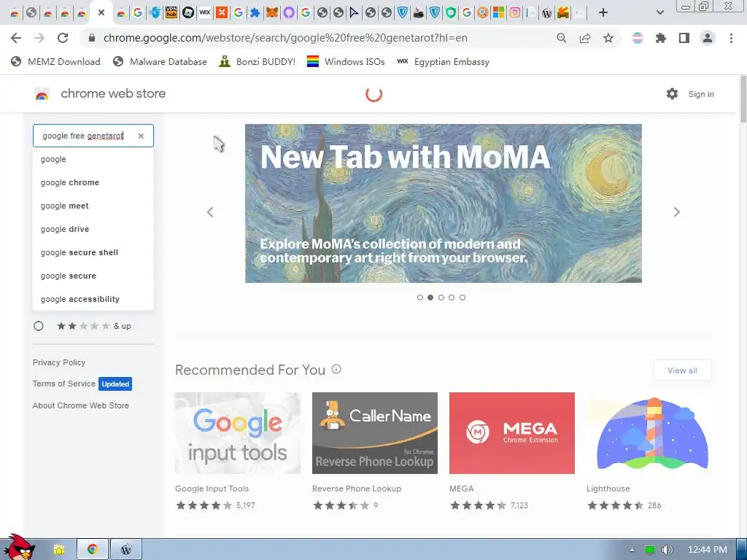Open Google Input Tools extension card
The width and height of the screenshot is (747, 560).
[237, 451]
